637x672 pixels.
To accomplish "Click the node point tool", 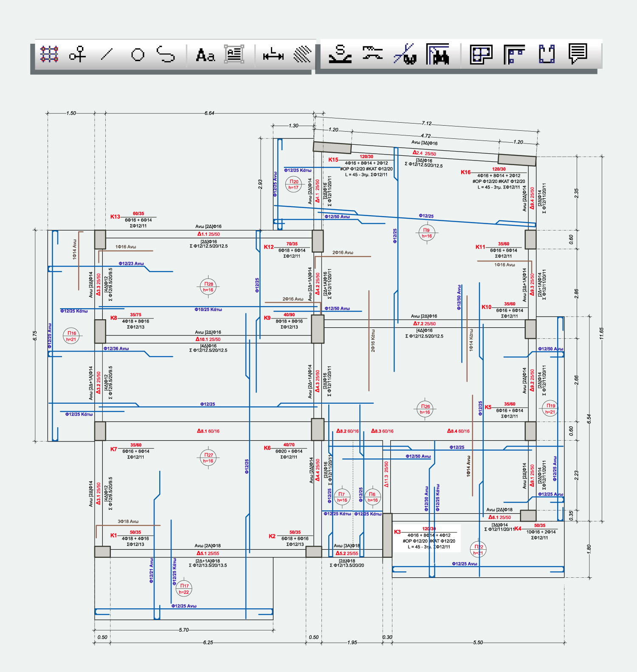I will [x=77, y=54].
